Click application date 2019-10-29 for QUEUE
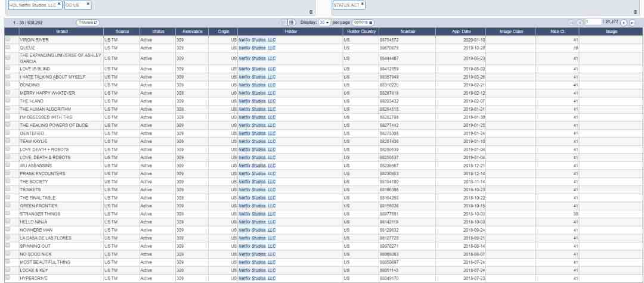Viewport: 644px width, 283px height. [474, 48]
